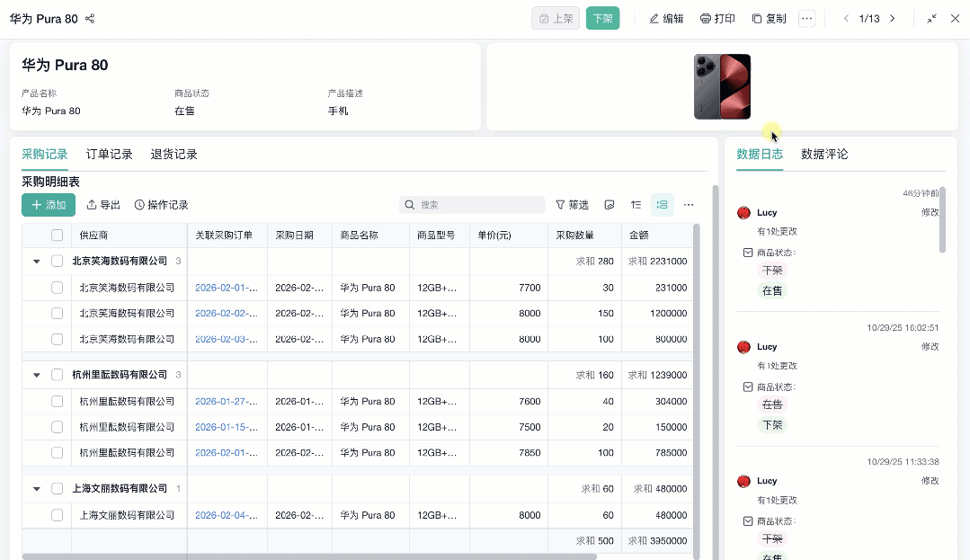Viewport: 970px width, 560px height.
Task: Tick the checkbox for the 304000 row
Action: [57, 402]
